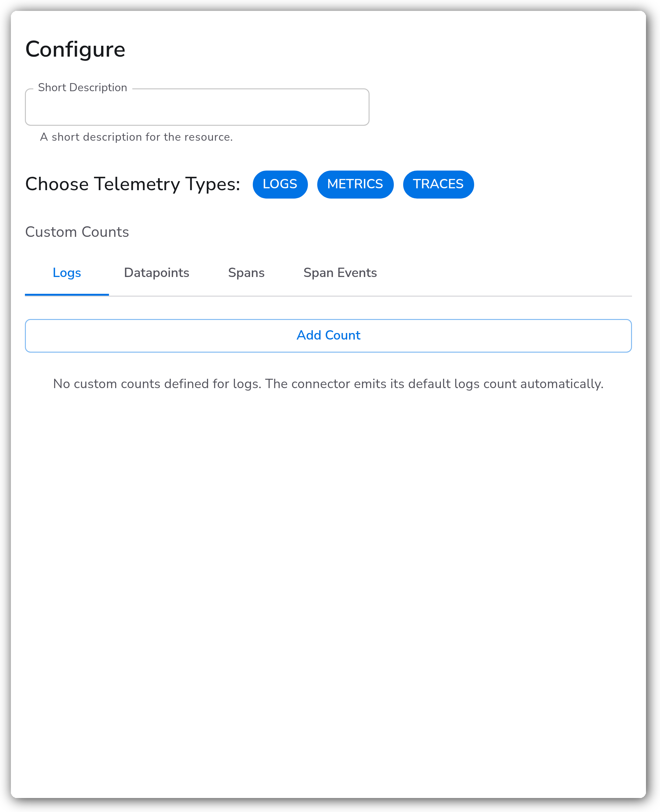Toggle the LOGS telemetry type chip
660x812 pixels.
pos(280,184)
